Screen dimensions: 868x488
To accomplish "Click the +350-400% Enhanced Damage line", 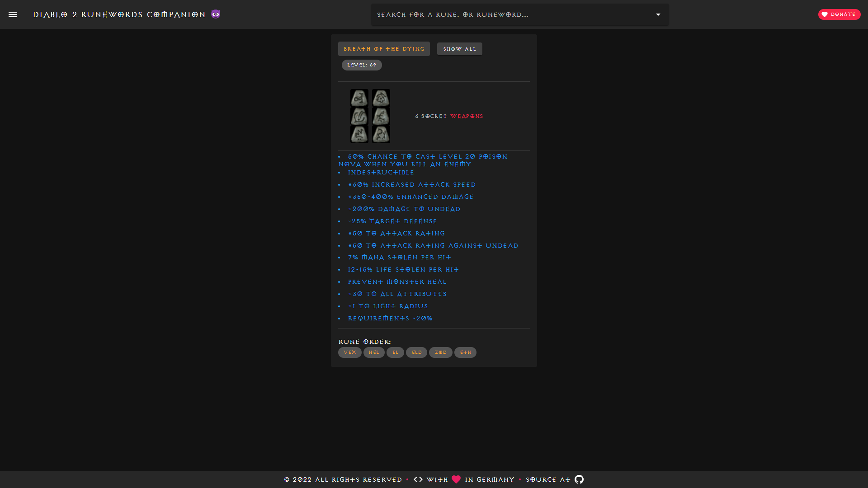I will (410, 197).
